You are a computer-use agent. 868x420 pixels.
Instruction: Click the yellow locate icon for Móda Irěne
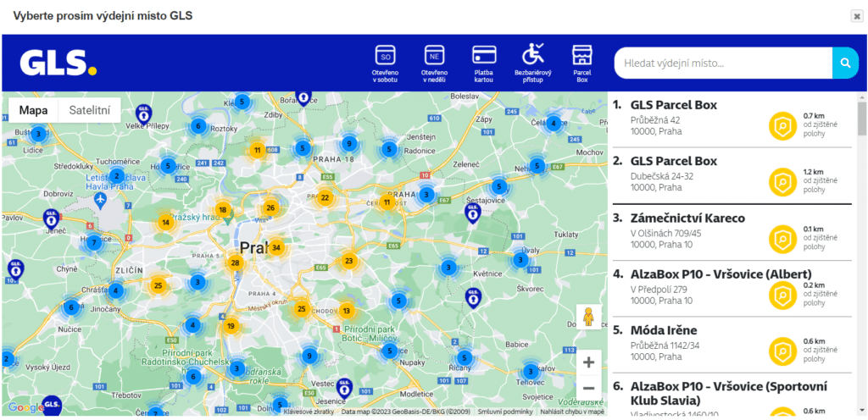[782, 351]
